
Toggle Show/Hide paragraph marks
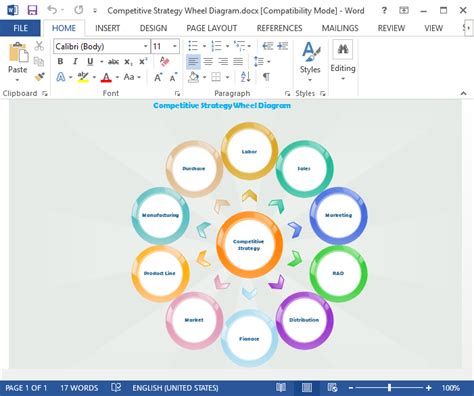click(266, 77)
